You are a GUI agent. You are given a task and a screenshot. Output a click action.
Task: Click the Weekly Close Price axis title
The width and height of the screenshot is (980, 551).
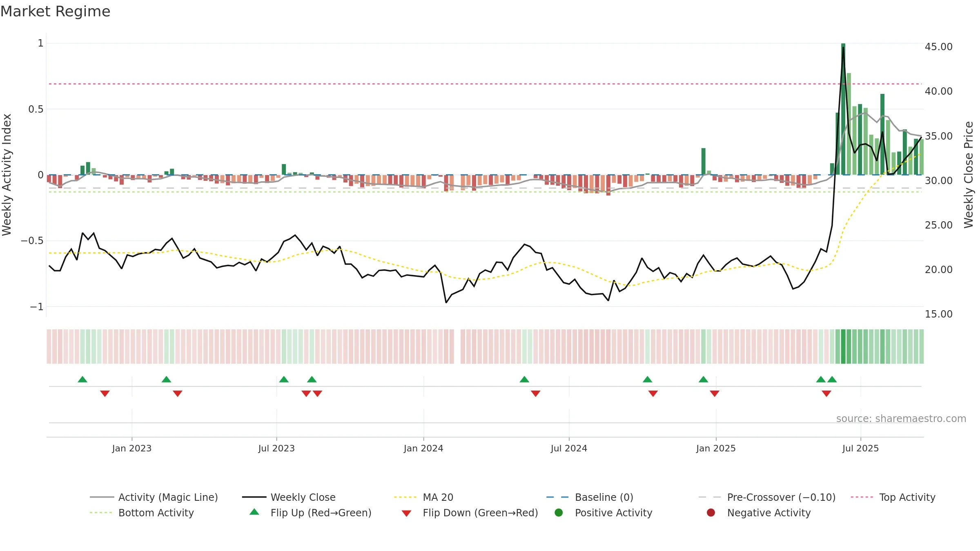[969, 175]
